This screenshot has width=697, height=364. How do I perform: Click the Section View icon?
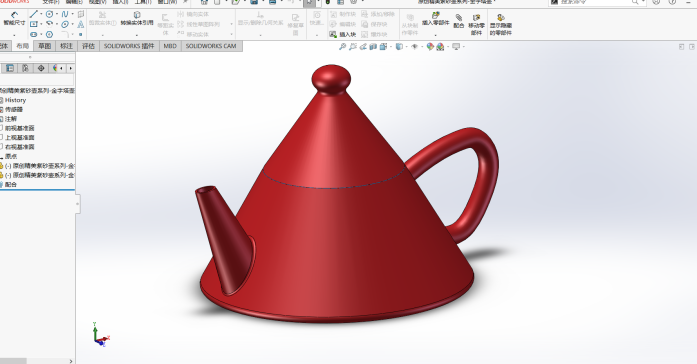(373, 46)
